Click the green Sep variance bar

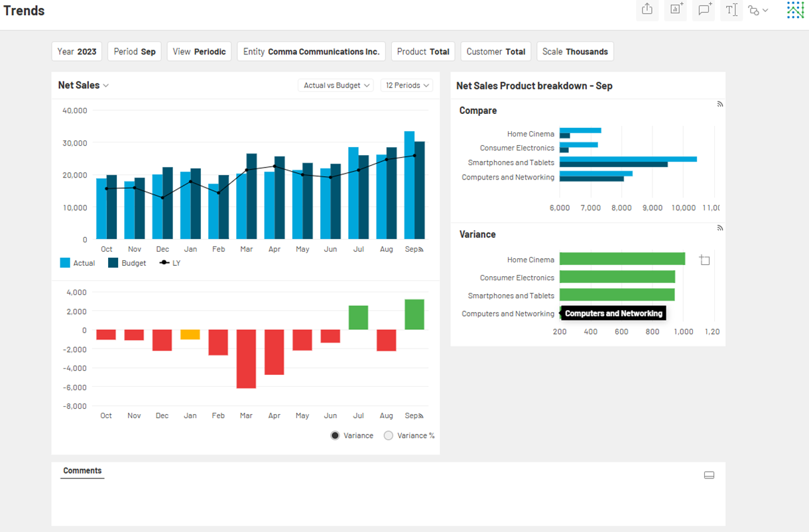pyautogui.click(x=414, y=315)
